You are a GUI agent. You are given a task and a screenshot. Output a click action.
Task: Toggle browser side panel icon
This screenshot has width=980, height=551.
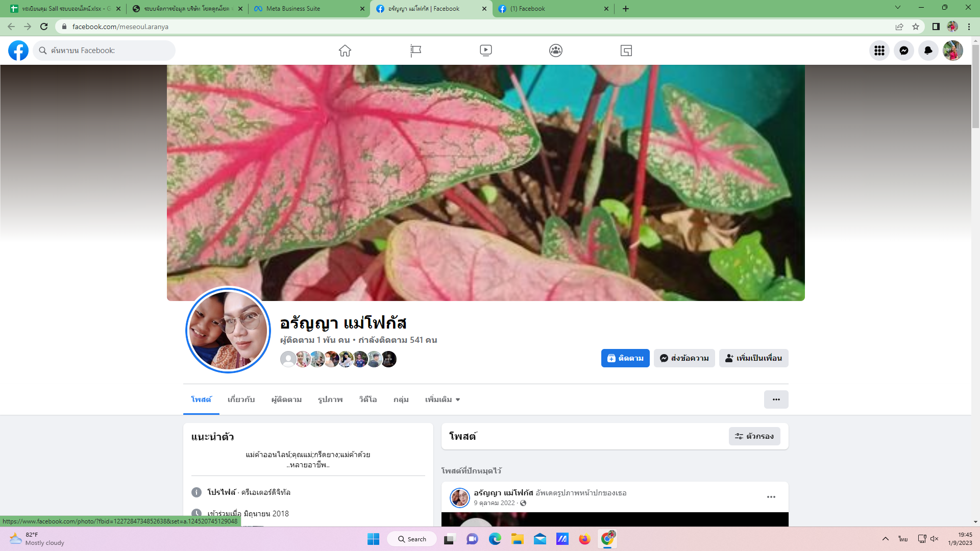click(936, 27)
